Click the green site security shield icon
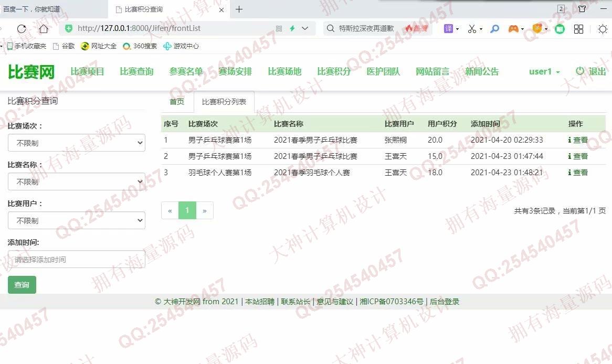The width and height of the screenshot is (612, 364). coord(69,28)
